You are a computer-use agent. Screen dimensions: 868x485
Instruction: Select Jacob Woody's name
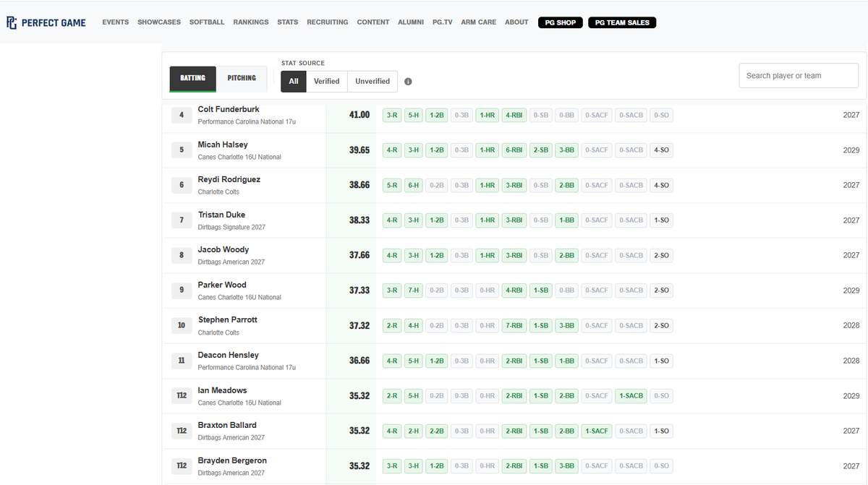[224, 249]
